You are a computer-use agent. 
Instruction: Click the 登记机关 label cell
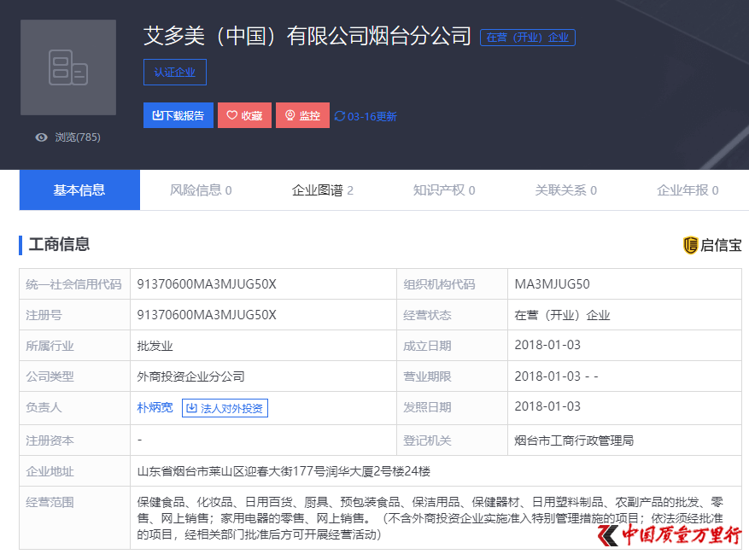pos(453,440)
